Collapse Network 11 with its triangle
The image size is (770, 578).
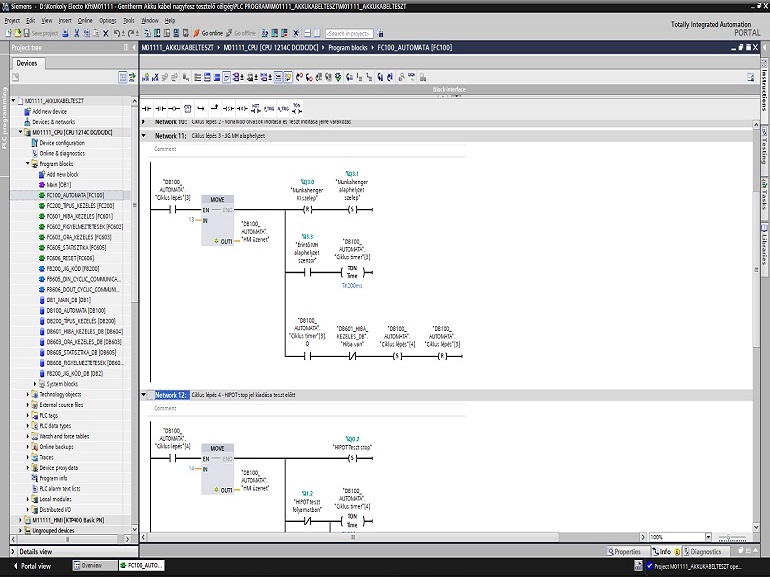[x=144, y=136]
